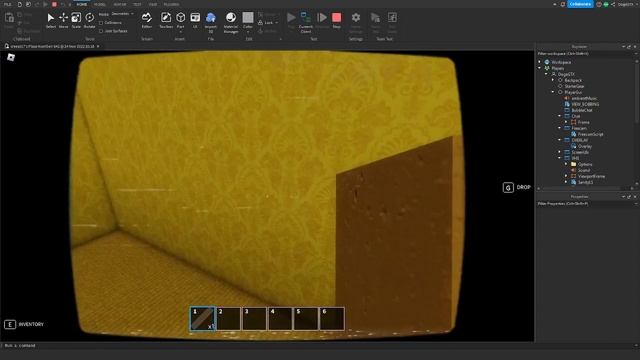This screenshot has width=640, height=360.
Task: Close the place document tab
Action: tap(98, 47)
